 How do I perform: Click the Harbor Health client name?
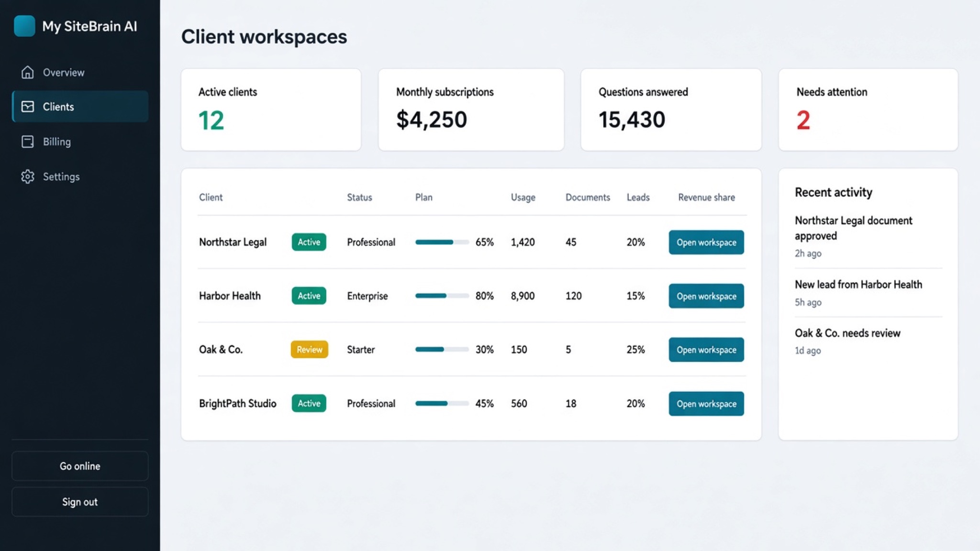click(230, 296)
